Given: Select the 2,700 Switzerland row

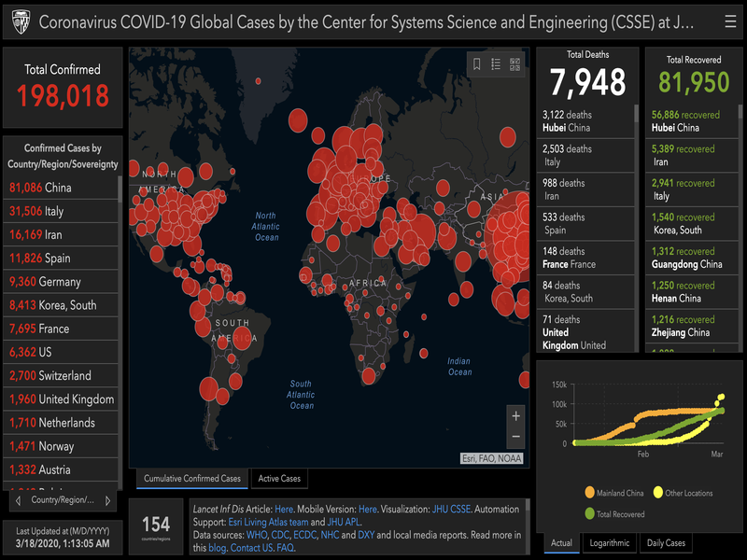Looking at the screenshot, I should tap(61, 375).
